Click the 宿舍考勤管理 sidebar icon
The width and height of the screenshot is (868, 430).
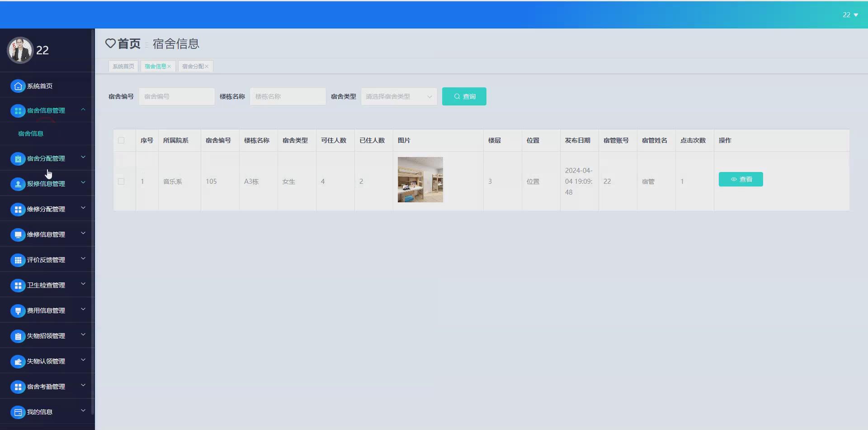tap(18, 387)
